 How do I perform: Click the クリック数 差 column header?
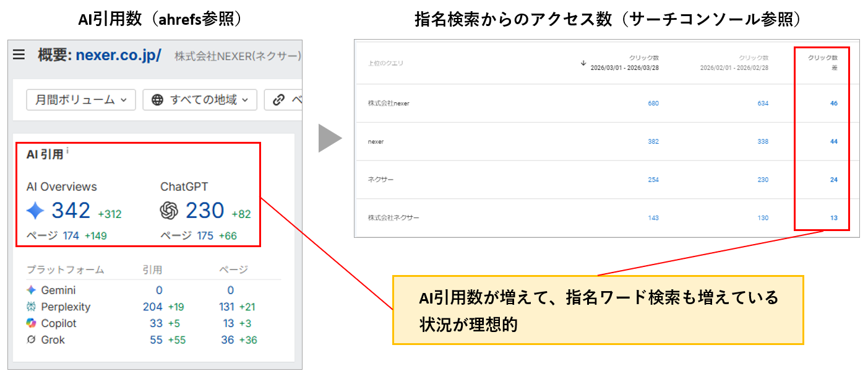pyautogui.click(x=823, y=63)
